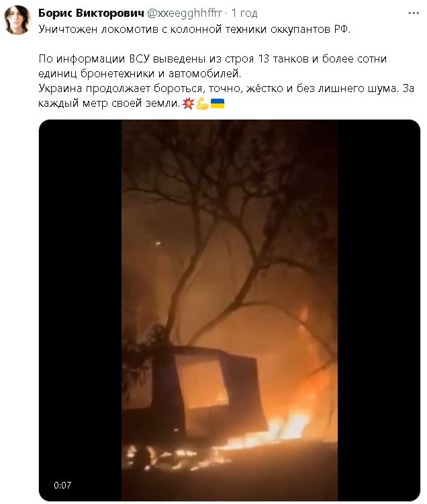
Task: Open the display name Борис Викторович
Action: pos(91,13)
